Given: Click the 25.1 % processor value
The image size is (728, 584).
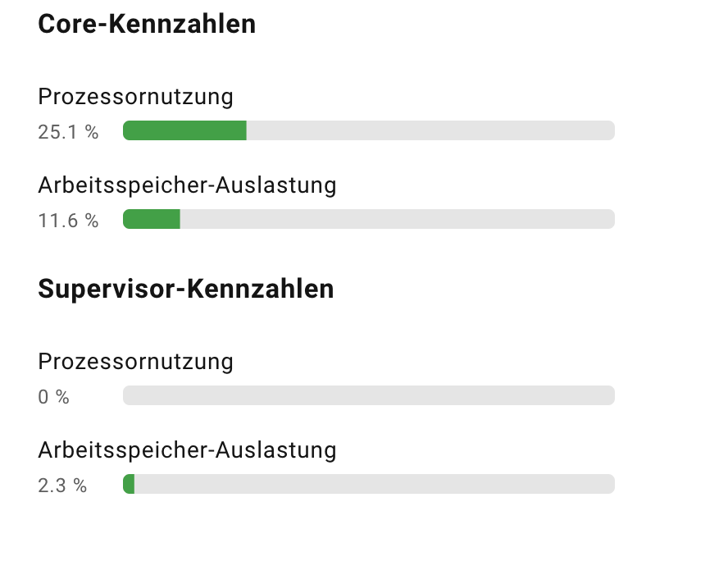Looking at the screenshot, I should [68, 132].
